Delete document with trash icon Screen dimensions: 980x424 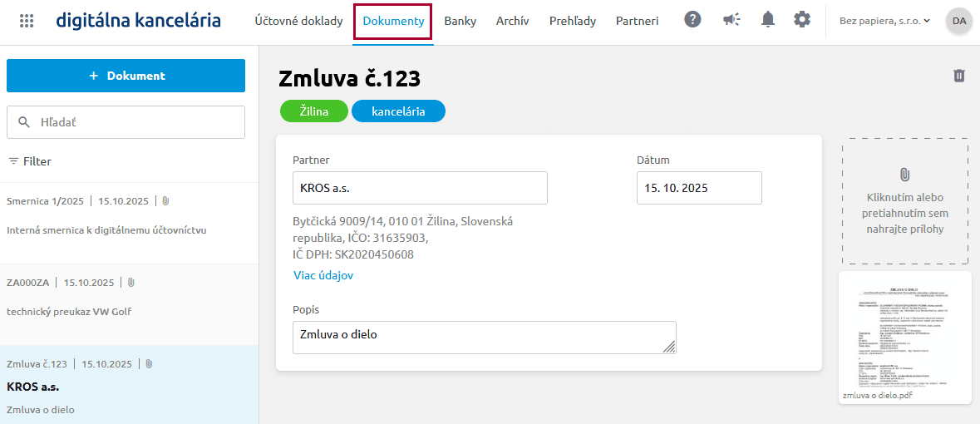(959, 76)
